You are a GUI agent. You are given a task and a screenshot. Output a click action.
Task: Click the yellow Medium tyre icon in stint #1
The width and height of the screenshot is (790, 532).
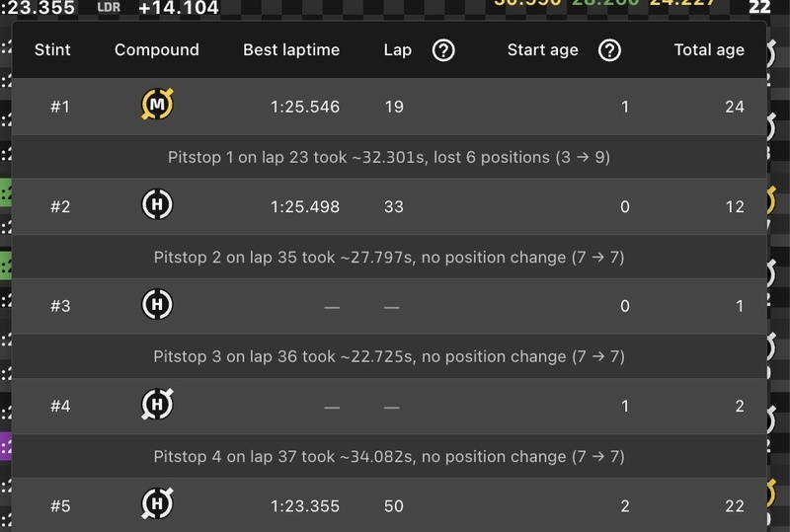pyautogui.click(x=157, y=105)
